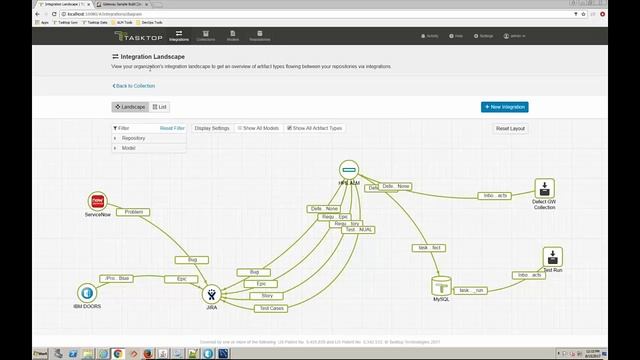Screen dimensions: 640x360
Task: Select Inbo...acts label near Test Run
Action: [x=529, y=276]
